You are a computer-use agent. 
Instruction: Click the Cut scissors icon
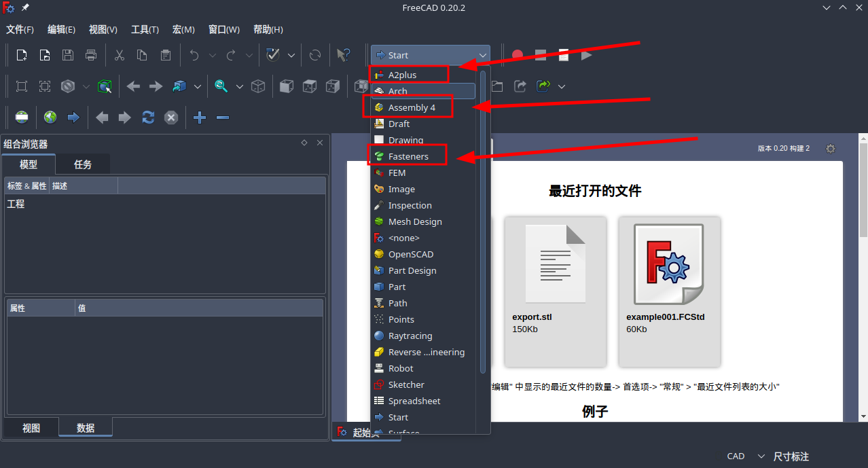(x=120, y=55)
